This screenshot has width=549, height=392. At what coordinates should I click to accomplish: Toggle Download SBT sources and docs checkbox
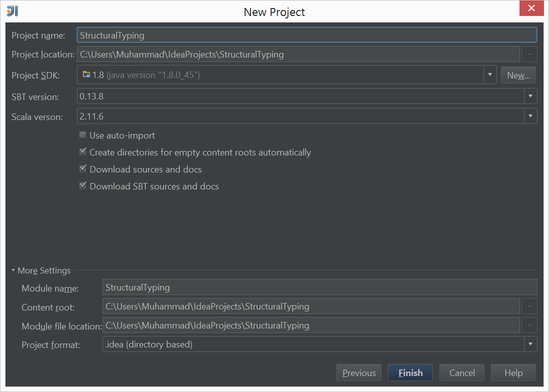coord(83,185)
